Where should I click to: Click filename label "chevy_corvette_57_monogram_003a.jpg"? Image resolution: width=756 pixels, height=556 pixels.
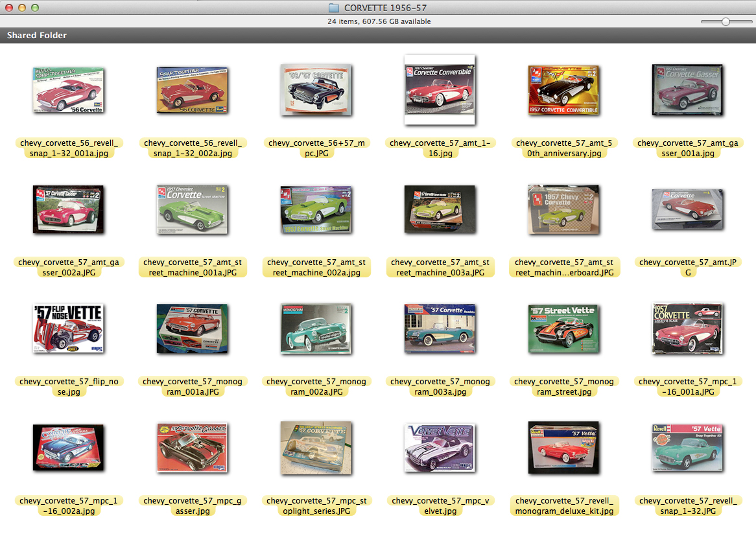(x=440, y=386)
